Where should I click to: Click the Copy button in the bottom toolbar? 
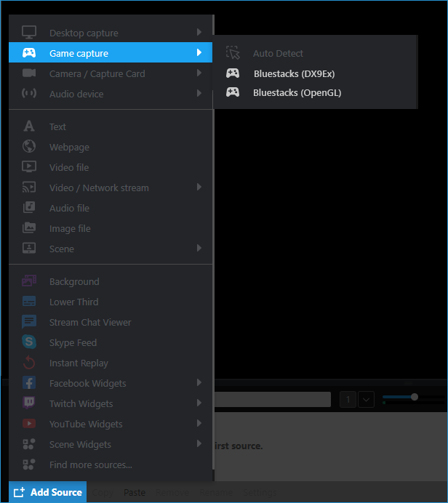(103, 492)
